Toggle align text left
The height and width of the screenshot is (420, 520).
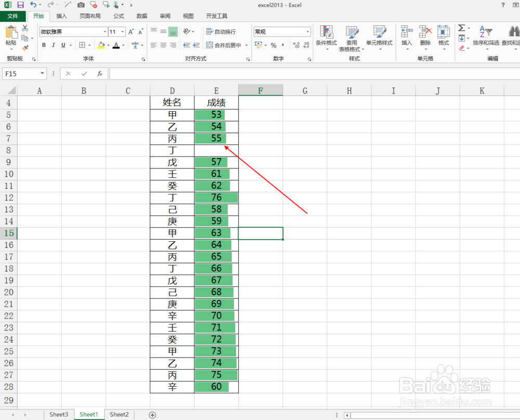coord(154,45)
